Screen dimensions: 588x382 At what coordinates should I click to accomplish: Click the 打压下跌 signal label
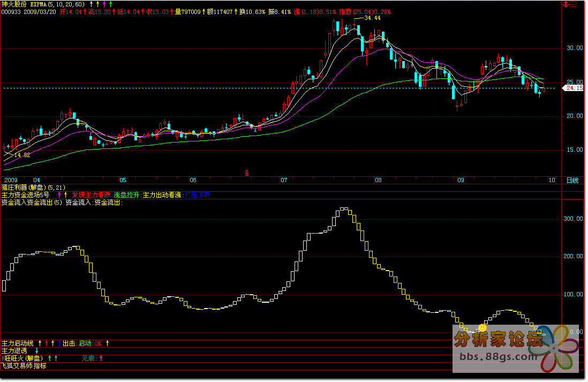(197, 195)
